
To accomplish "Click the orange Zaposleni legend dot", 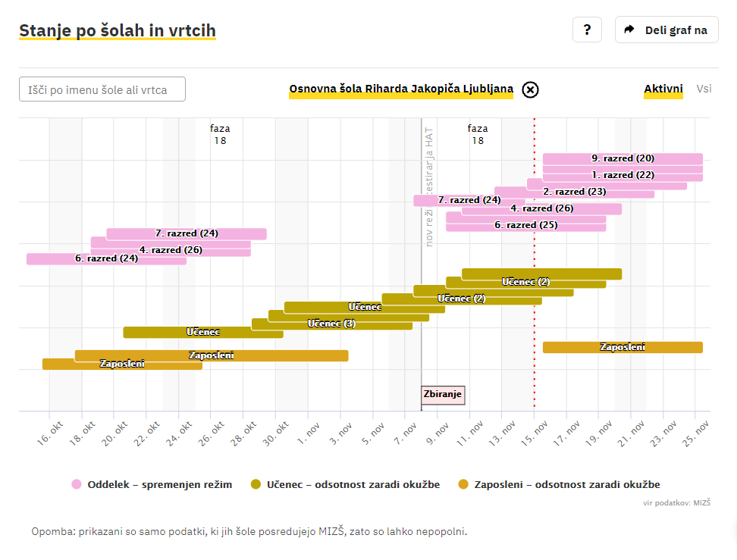I will 463,484.
